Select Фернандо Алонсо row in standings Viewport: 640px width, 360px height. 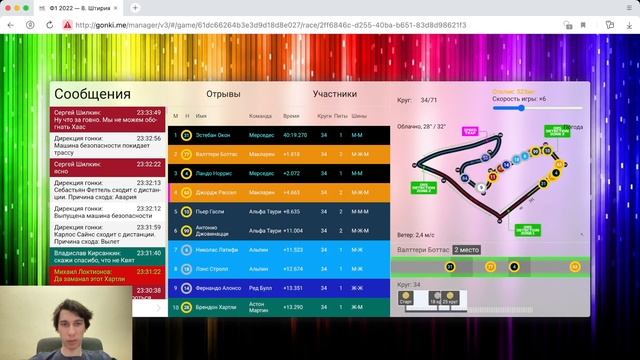point(279,288)
